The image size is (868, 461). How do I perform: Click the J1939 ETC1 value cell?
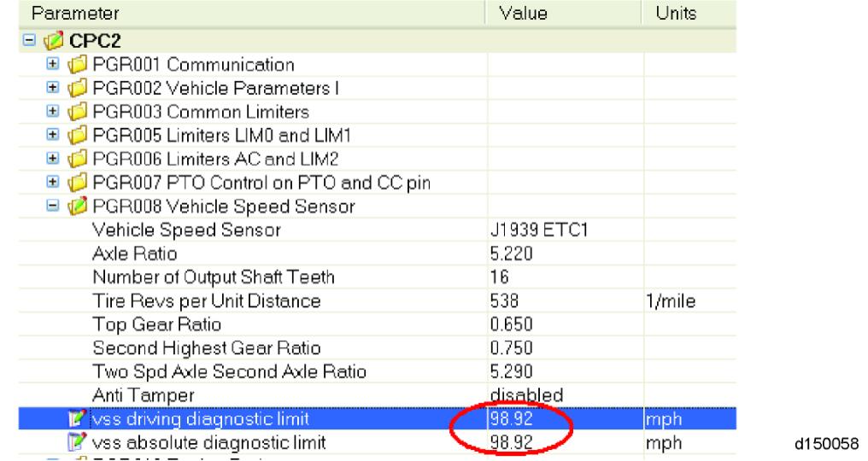pos(538,230)
